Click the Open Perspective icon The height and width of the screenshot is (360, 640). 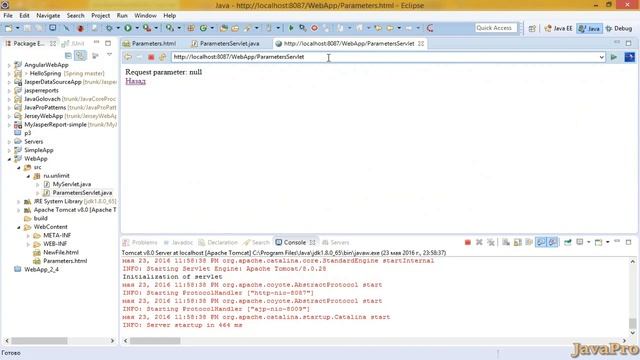point(532,29)
